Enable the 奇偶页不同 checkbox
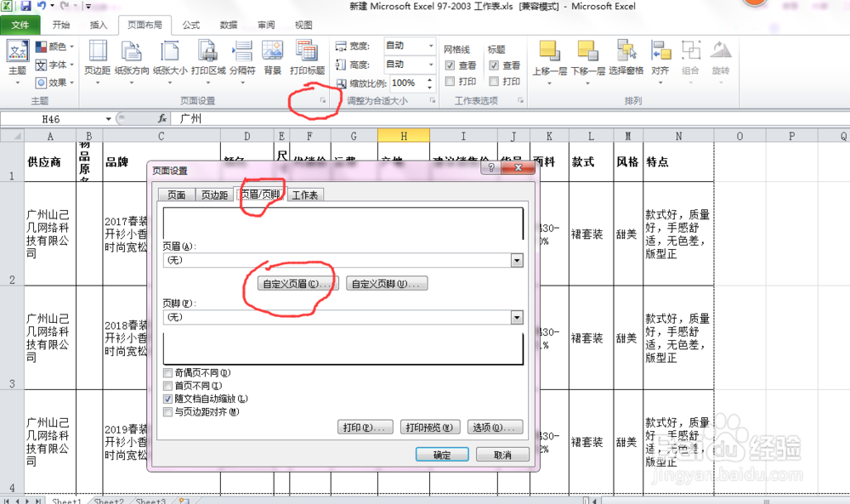Image resolution: width=850 pixels, height=504 pixels. [167, 372]
